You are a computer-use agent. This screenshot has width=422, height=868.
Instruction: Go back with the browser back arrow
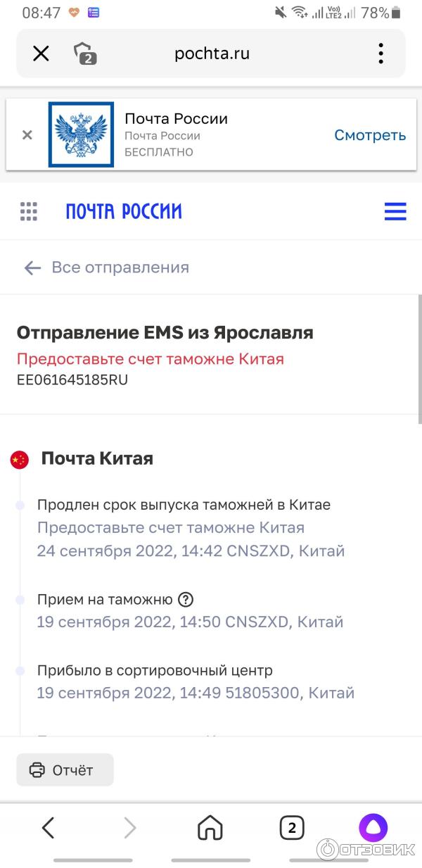[x=48, y=828]
